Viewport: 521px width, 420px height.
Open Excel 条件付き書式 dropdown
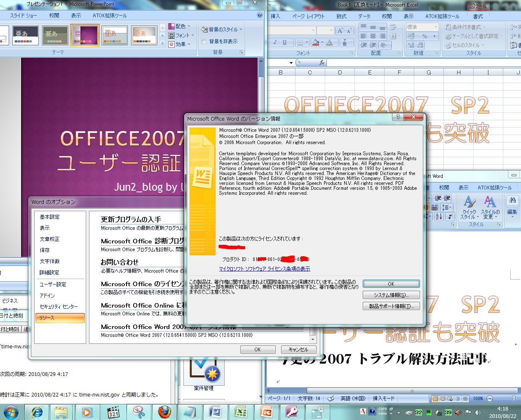pos(466,27)
